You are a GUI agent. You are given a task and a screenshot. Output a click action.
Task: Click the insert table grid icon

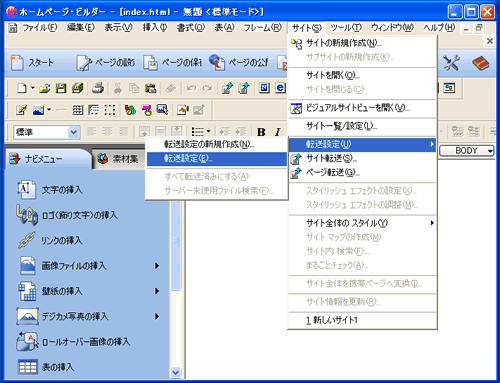[x=78, y=110]
